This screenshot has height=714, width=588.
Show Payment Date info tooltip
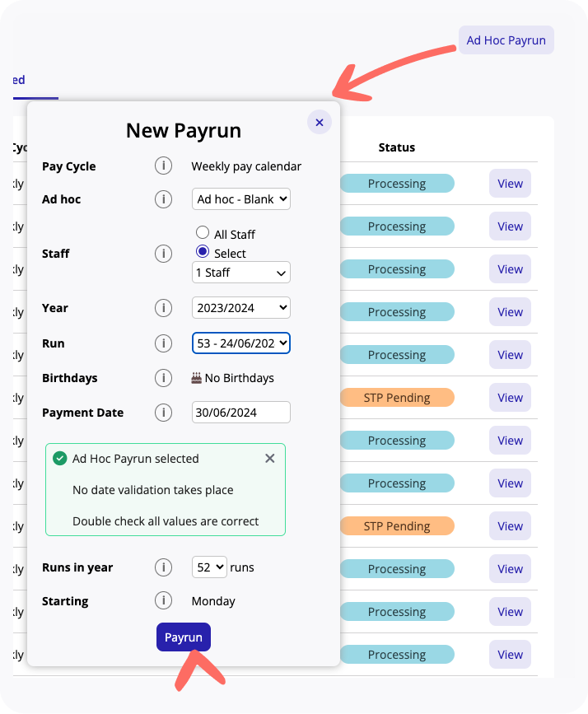pos(163,413)
